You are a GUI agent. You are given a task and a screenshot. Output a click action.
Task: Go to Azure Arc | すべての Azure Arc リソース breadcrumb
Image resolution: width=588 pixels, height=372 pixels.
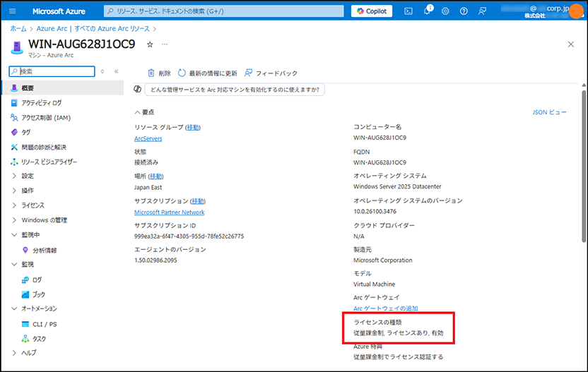coord(93,28)
